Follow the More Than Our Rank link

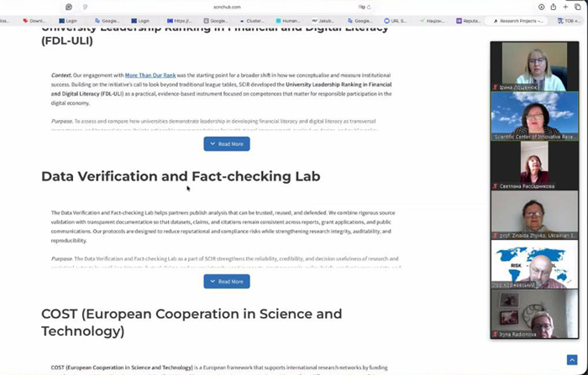(x=150, y=76)
